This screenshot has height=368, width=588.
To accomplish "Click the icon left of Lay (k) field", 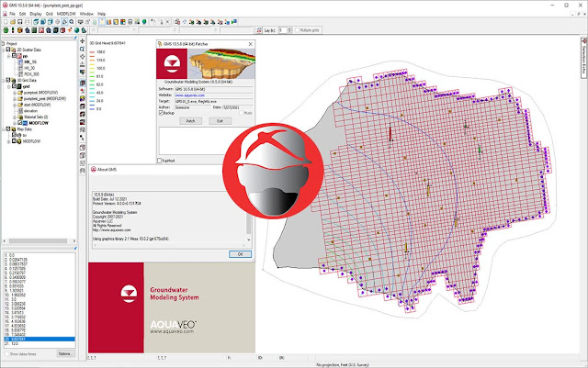I will [x=259, y=30].
